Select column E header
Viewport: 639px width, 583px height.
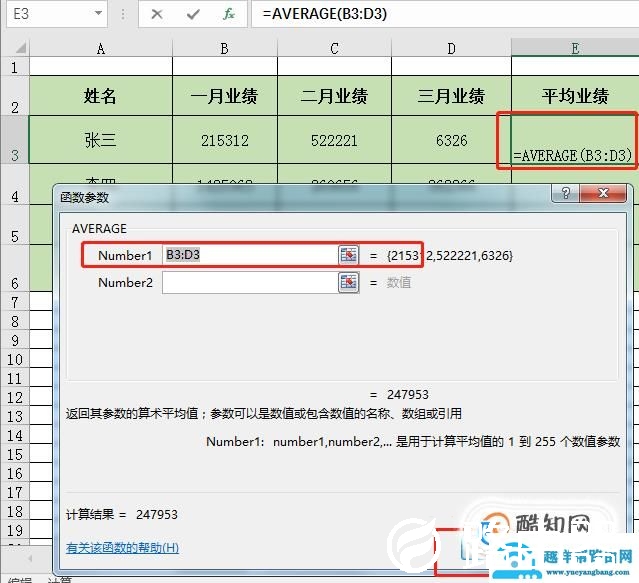click(x=575, y=48)
